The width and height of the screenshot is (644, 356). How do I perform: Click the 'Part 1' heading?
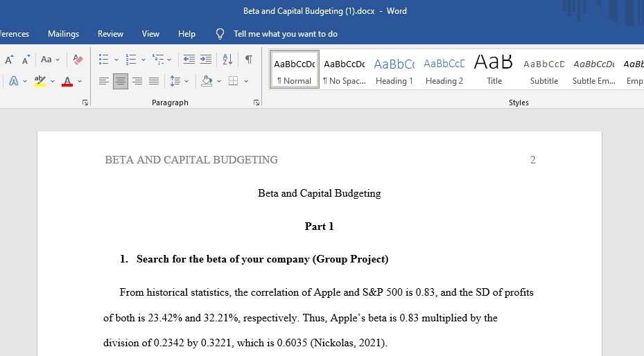tap(319, 226)
